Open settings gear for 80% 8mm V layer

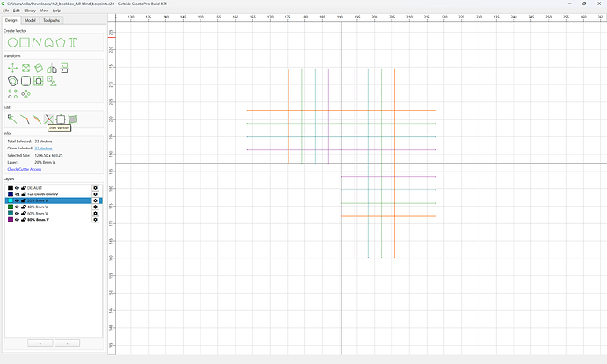(95, 220)
